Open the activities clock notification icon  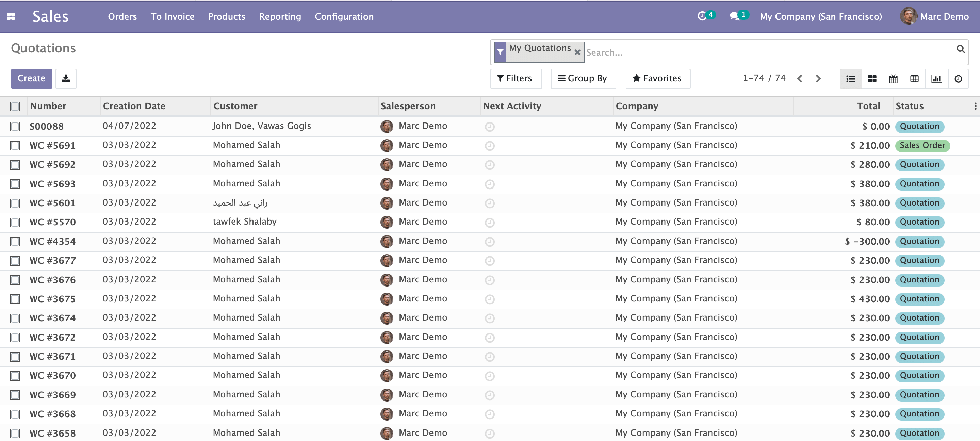coord(702,16)
